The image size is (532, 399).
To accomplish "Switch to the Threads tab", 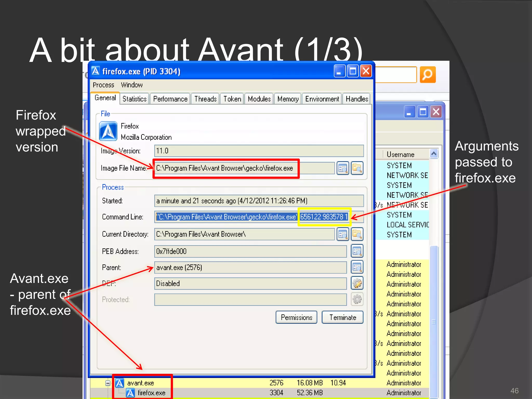I will point(205,99).
